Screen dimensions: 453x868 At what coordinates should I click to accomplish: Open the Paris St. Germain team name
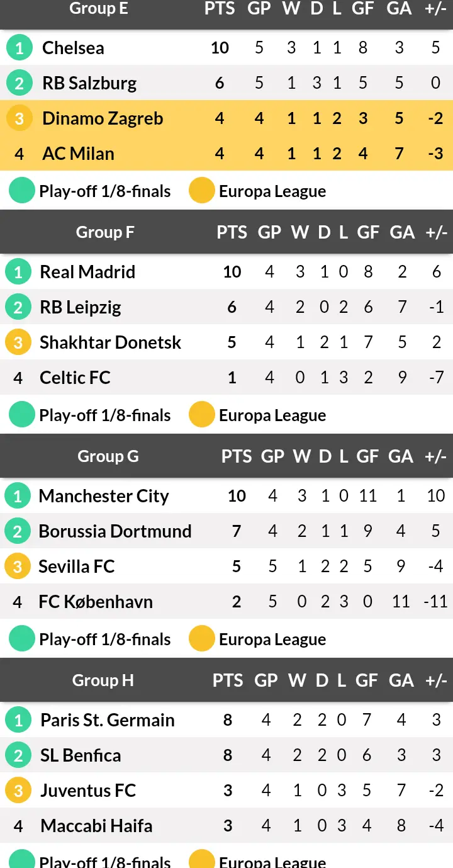108,720
